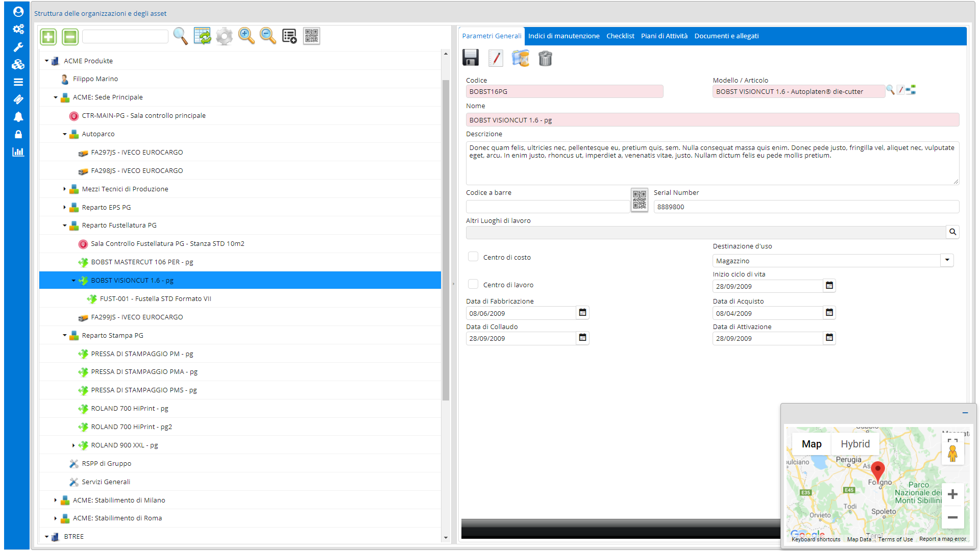
Task: Toggle the Centro di lavoro checkbox
Action: tap(473, 284)
